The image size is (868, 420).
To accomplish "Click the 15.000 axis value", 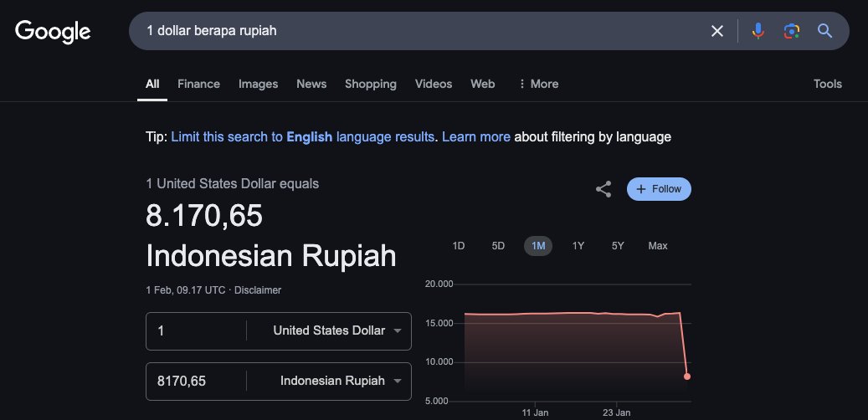I will tap(439, 323).
